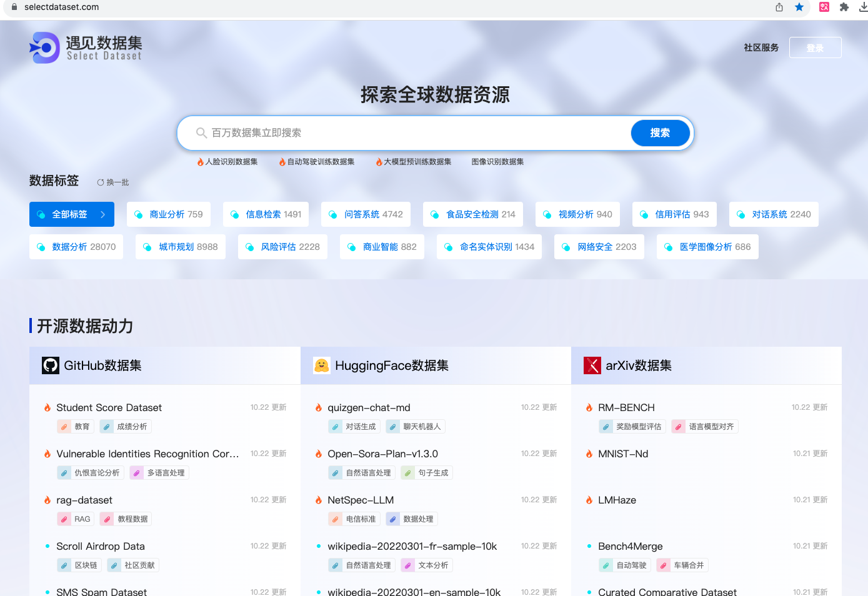The width and height of the screenshot is (868, 596).
Task: Click the arXiv logo icon
Action: (592, 365)
